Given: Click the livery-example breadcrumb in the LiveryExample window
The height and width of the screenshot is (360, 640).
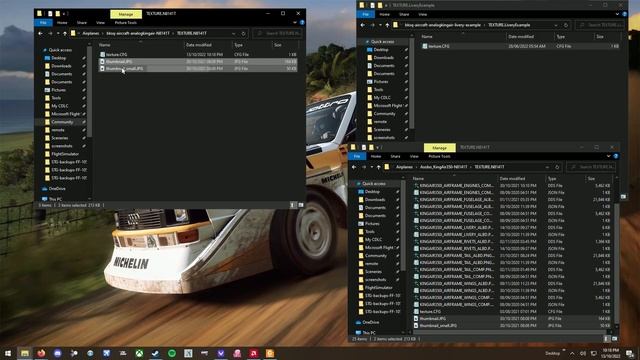Looking at the screenshot, I should pos(442,25).
